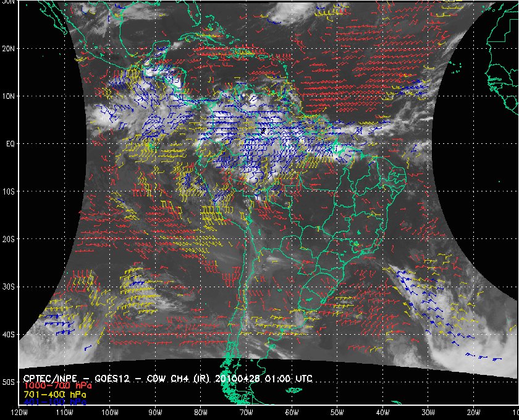
Task: Click the 110W longitude label
Action: (64, 413)
